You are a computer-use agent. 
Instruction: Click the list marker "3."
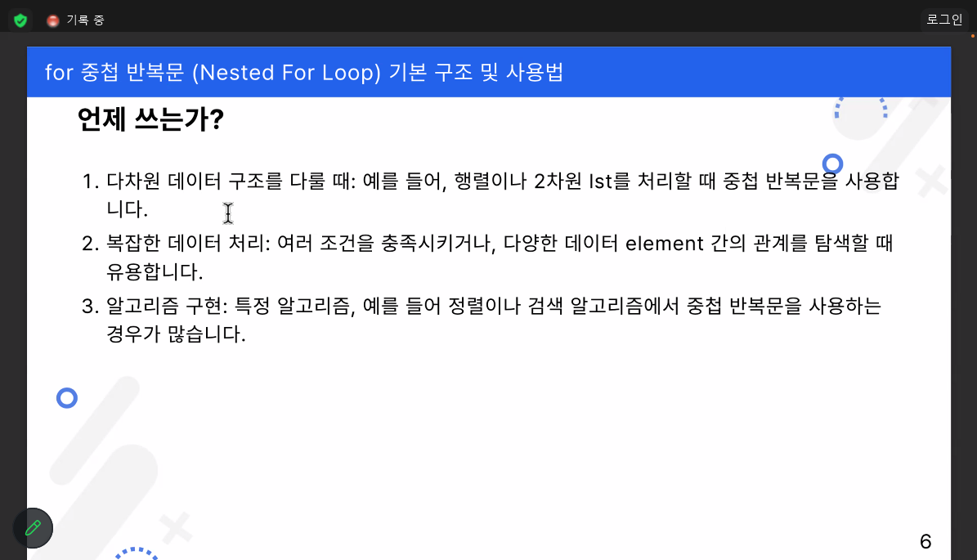pos(91,307)
